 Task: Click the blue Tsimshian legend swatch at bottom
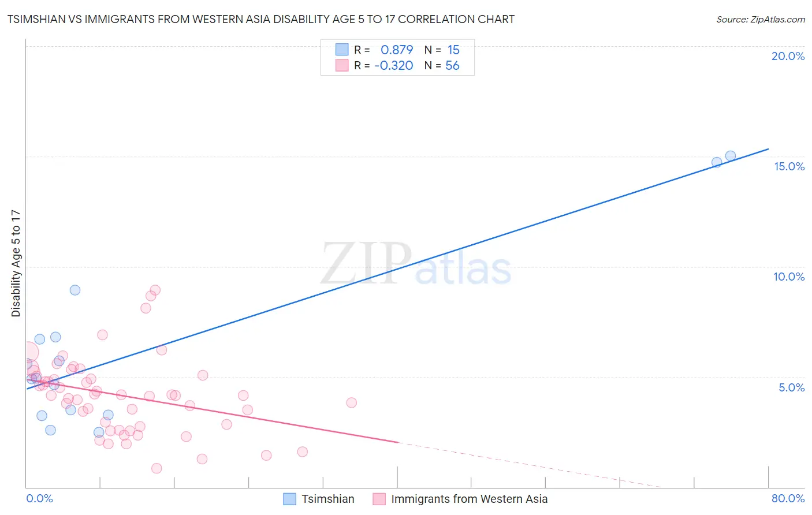click(289, 499)
